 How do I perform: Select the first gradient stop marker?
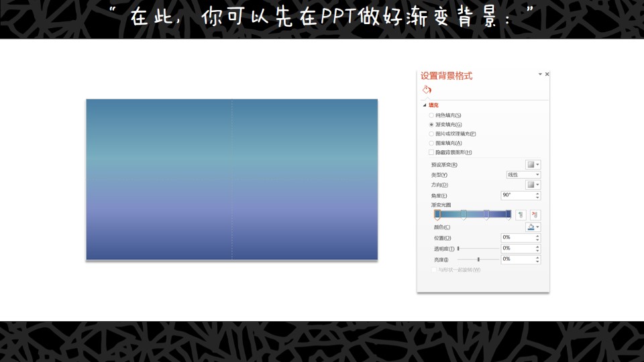coord(437,215)
